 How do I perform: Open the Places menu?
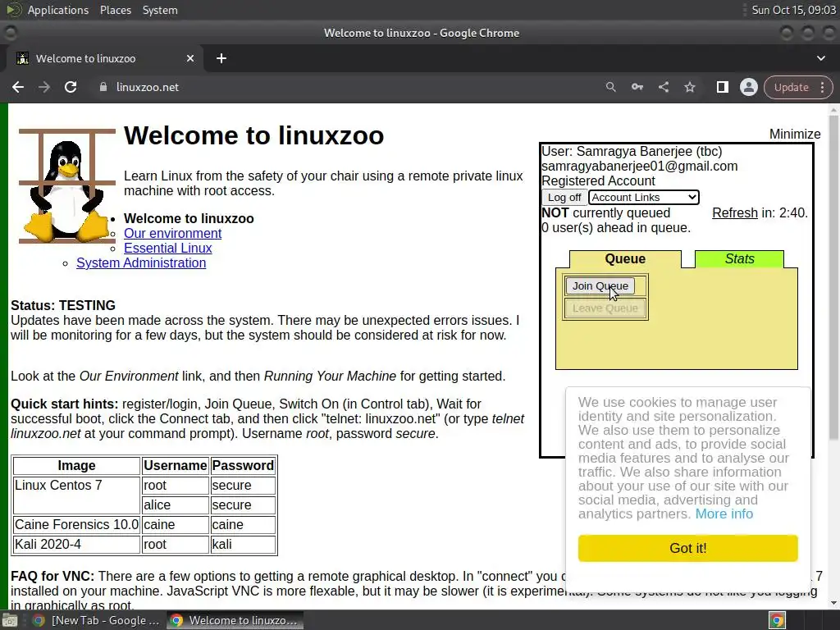(x=115, y=10)
